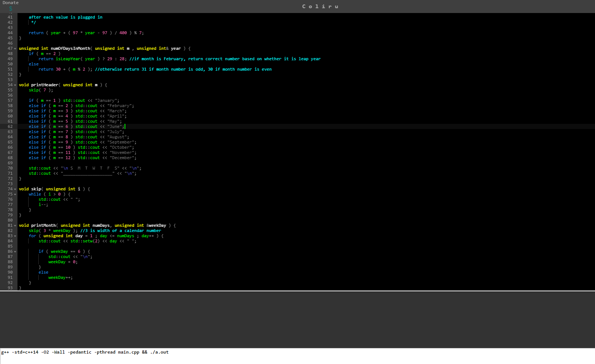The width and height of the screenshot is (595, 364).
Task: Click line number 70 in the gutter
Action: point(10,168)
